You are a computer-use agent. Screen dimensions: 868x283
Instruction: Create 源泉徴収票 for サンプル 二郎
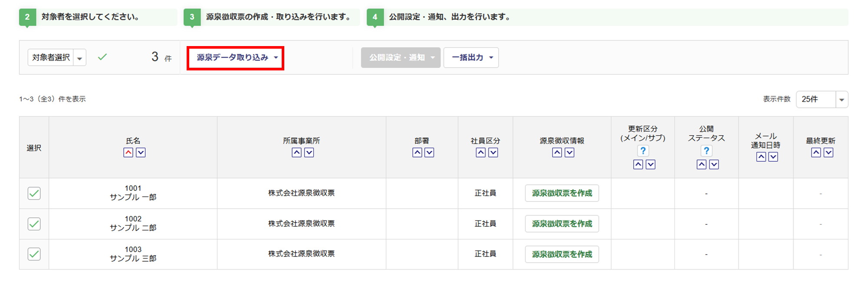point(562,224)
